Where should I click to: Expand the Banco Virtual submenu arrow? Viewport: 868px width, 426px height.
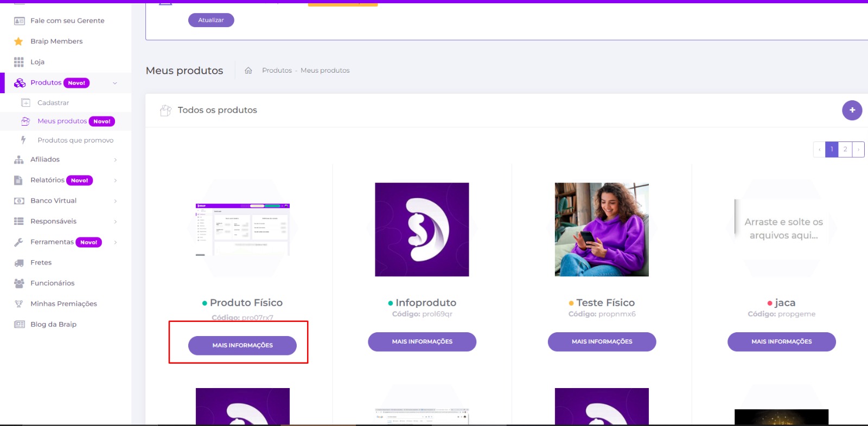pyautogui.click(x=116, y=201)
